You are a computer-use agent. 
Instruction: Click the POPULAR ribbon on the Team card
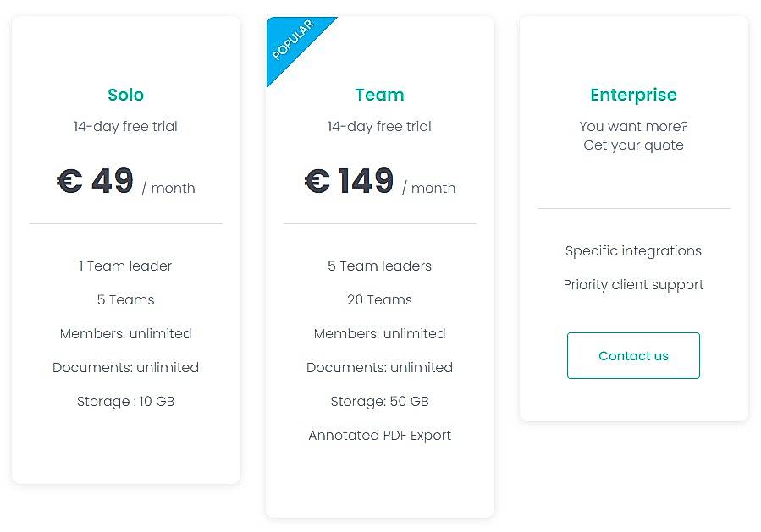click(x=295, y=37)
